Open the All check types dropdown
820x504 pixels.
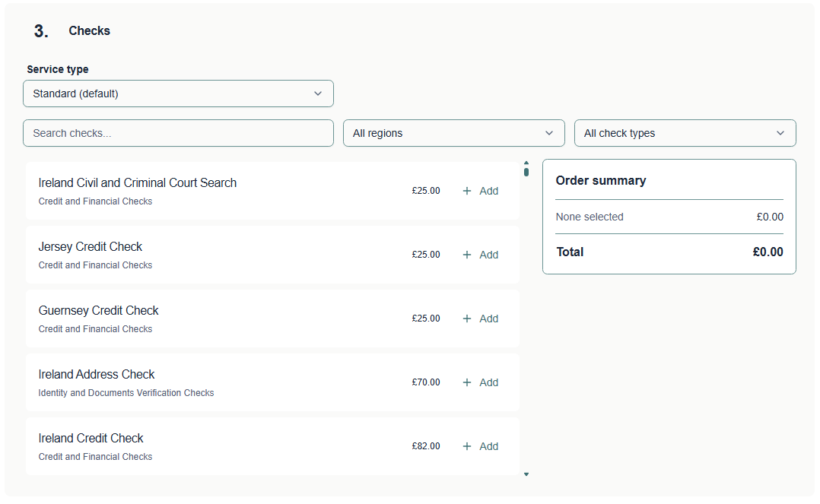(685, 133)
